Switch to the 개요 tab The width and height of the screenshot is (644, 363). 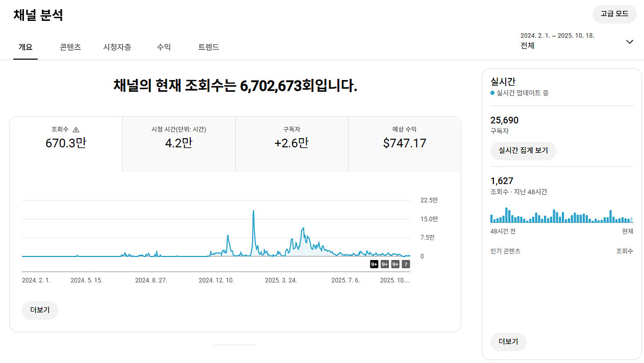26,47
